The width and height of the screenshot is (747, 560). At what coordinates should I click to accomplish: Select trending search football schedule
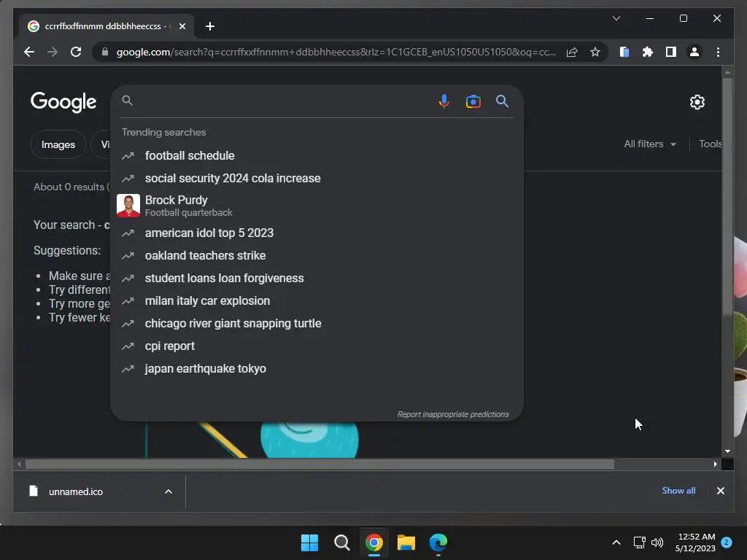(x=317, y=156)
